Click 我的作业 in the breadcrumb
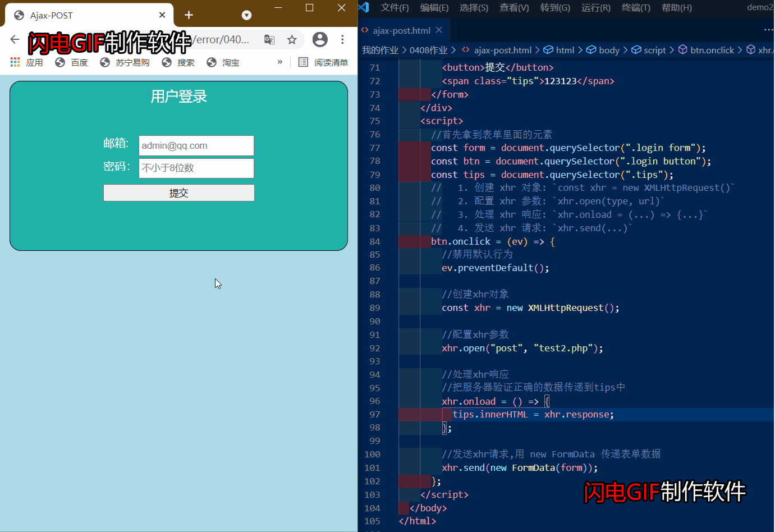The image size is (775, 532). coord(380,50)
